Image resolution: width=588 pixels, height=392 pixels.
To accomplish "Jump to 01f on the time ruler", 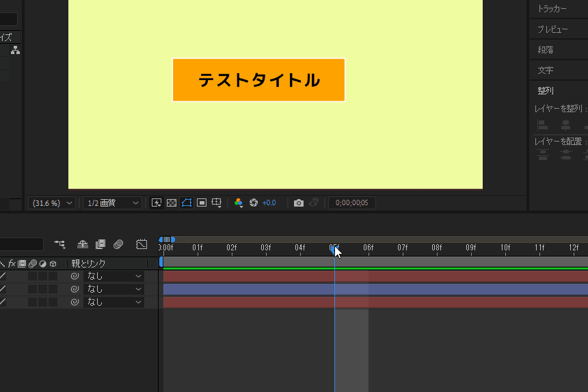I will point(197,248).
